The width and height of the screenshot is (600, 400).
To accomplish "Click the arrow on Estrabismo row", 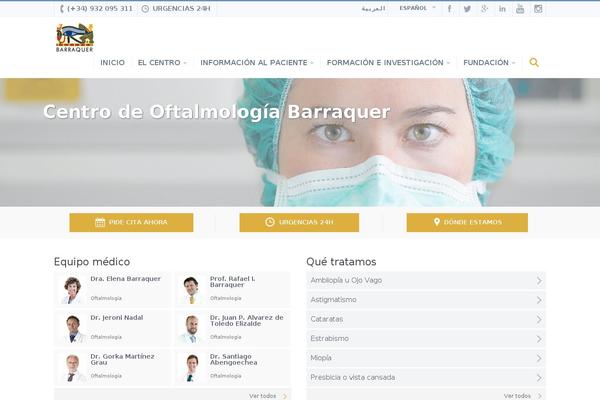I will click(539, 339).
